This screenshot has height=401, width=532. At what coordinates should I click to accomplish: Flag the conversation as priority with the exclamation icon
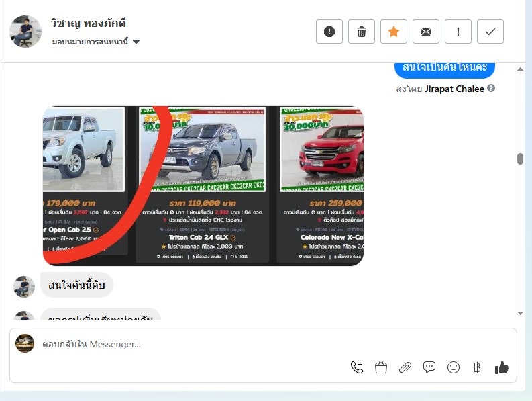tap(458, 32)
